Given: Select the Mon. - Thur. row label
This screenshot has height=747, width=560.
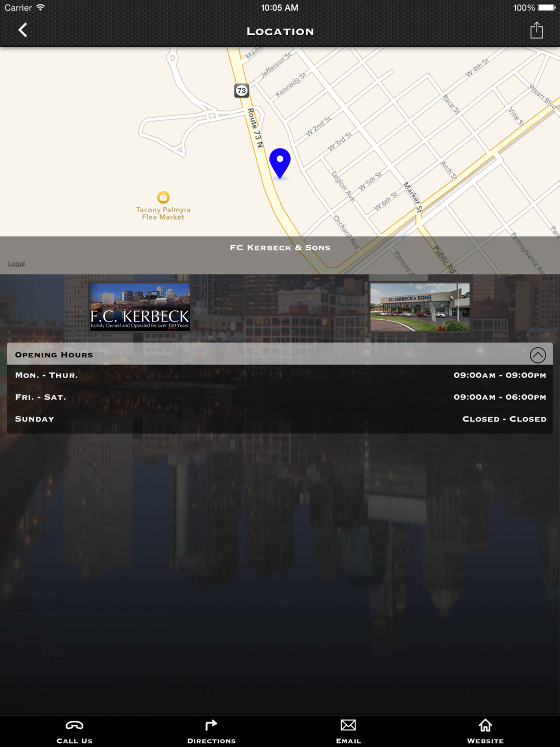Looking at the screenshot, I should pyautogui.click(x=46, y=375).
